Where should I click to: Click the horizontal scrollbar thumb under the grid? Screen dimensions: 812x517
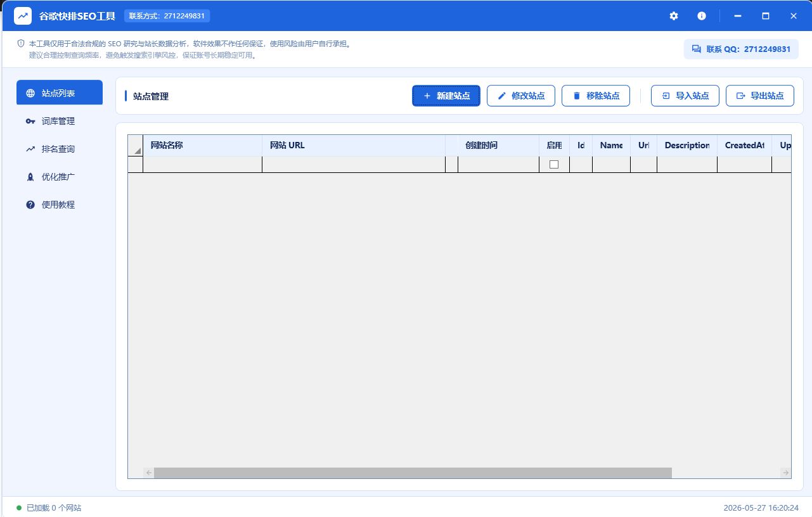[413, 473]
